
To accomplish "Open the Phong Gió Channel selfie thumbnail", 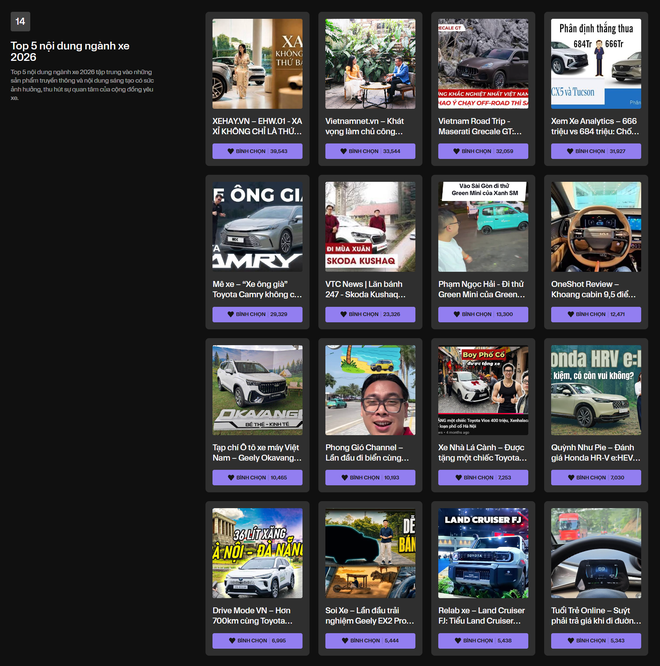I will (370, 390).
